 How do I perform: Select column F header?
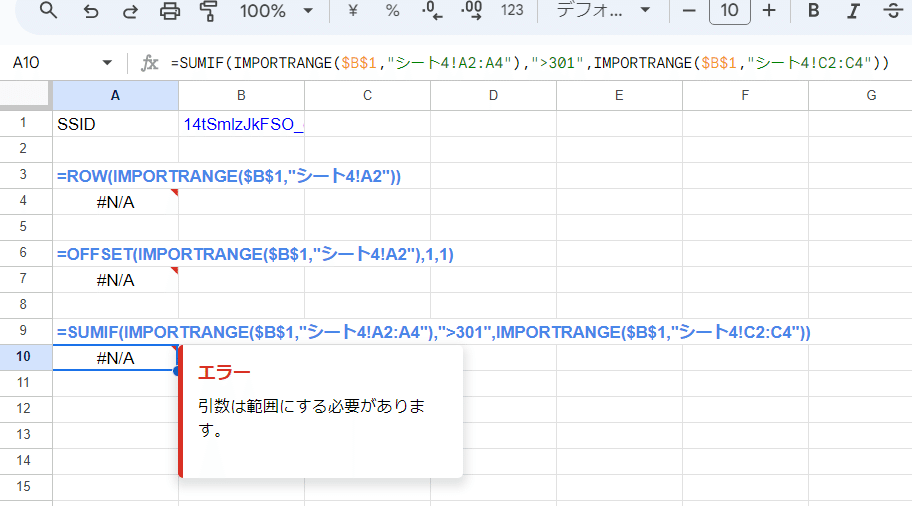click(x=745, y=95)
